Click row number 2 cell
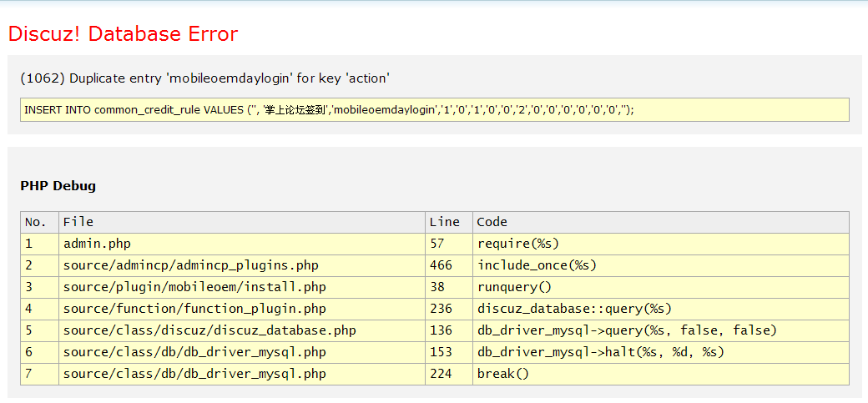 pos(39,265)
